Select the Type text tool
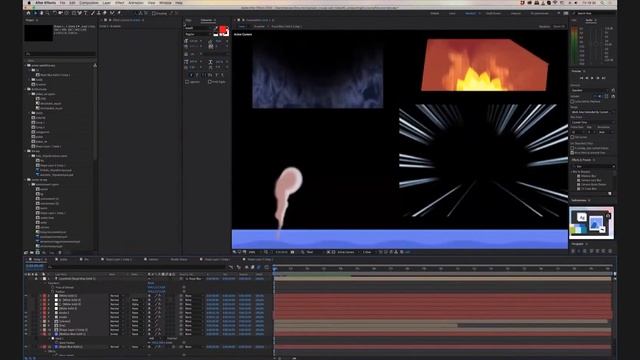The image size is (640, 360). click(x=85, y=13)
